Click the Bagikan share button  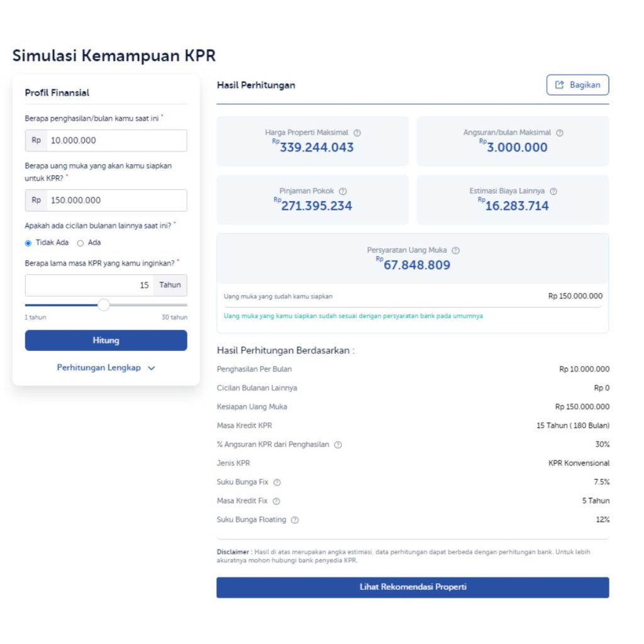click(x=577, y=85)
